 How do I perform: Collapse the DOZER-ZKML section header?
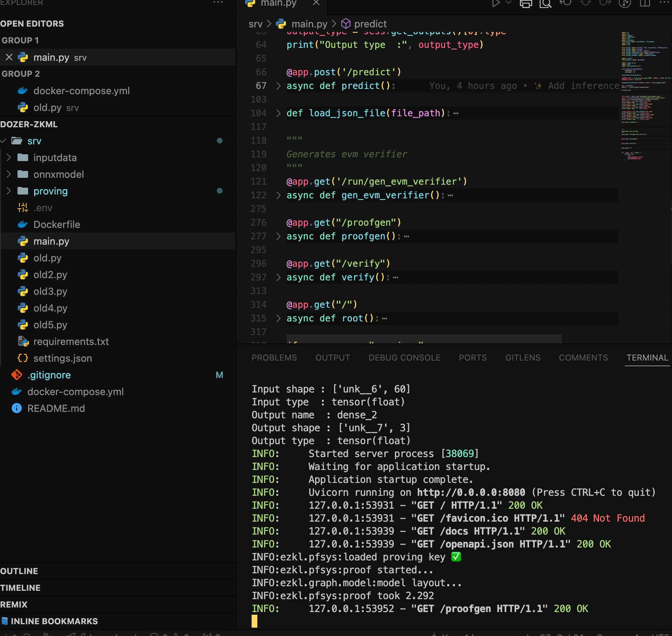(x=29, y=124)
